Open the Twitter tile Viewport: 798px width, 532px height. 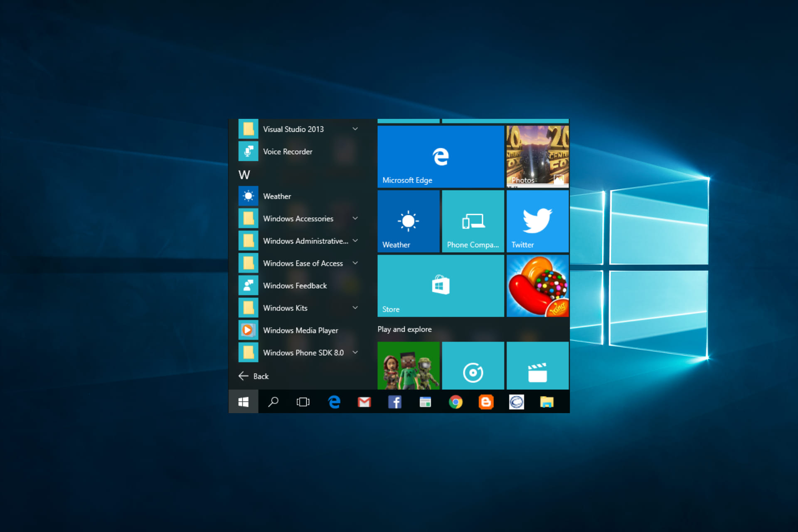pyautogui.click(x=537, y=221)
